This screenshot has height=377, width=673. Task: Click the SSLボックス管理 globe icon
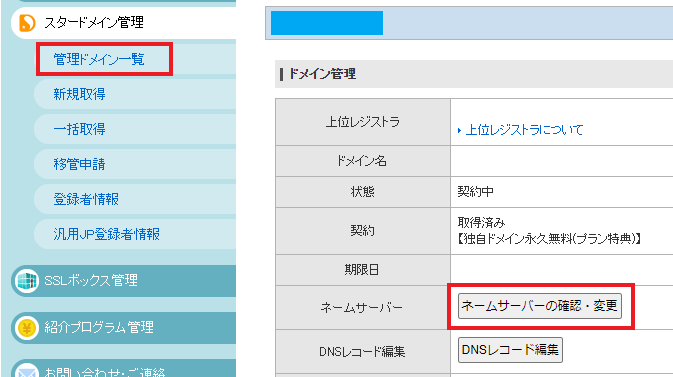[27, 280]
